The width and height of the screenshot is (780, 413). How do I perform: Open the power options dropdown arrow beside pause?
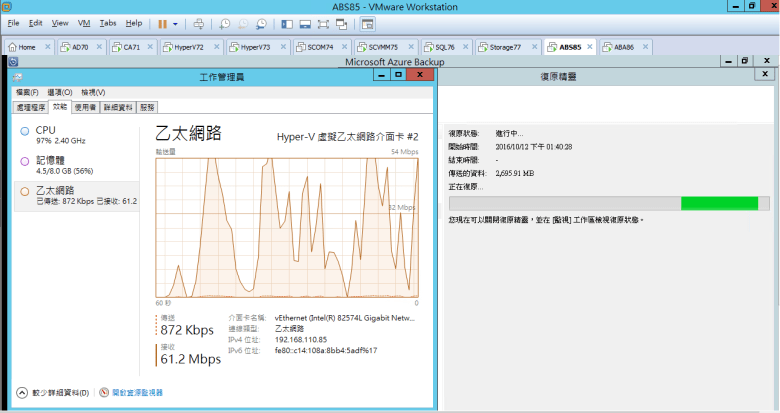176,22
